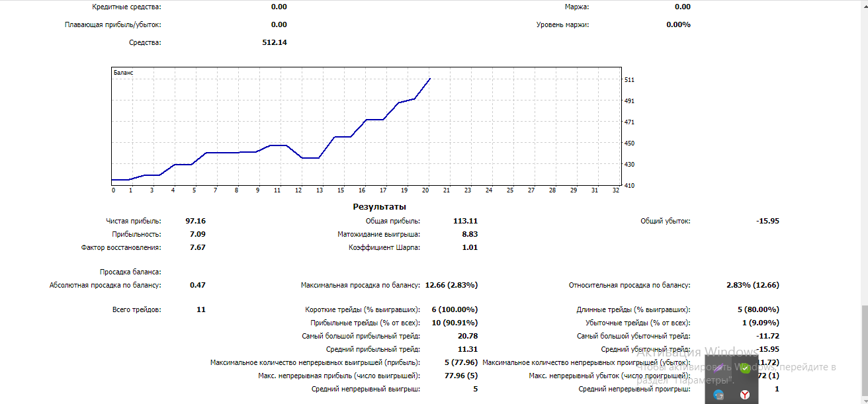Select largest profitable trade value 20.78
The image size is (868, 404).
coord(467,336)
